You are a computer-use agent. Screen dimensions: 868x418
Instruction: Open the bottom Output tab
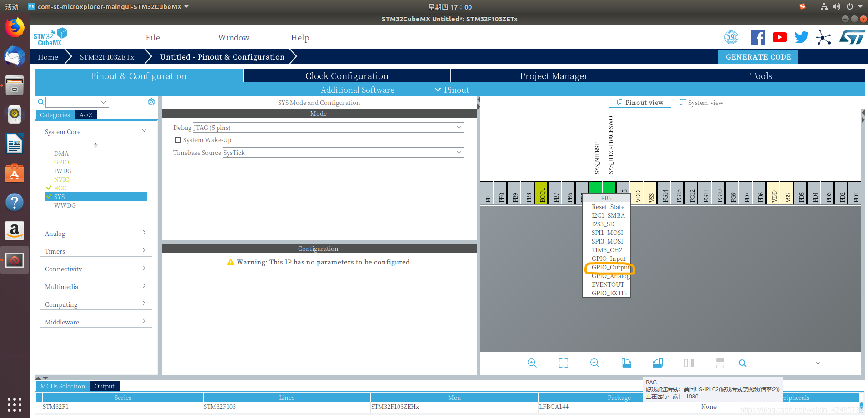coord(105,386)
